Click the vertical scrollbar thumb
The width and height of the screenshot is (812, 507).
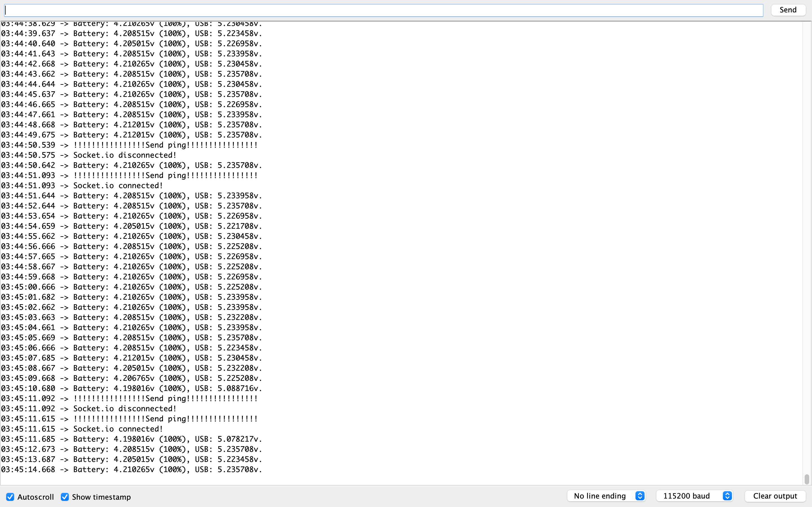(807, 479)
